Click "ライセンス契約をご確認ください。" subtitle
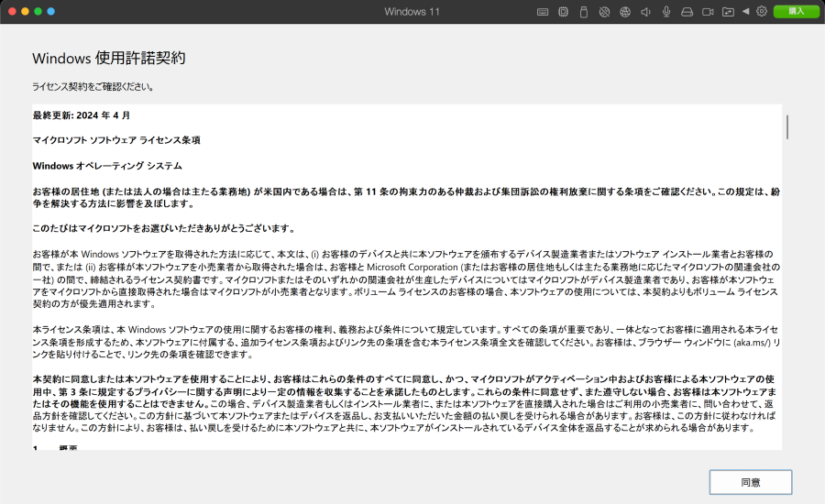825x504 pixels. pos(93,87)
